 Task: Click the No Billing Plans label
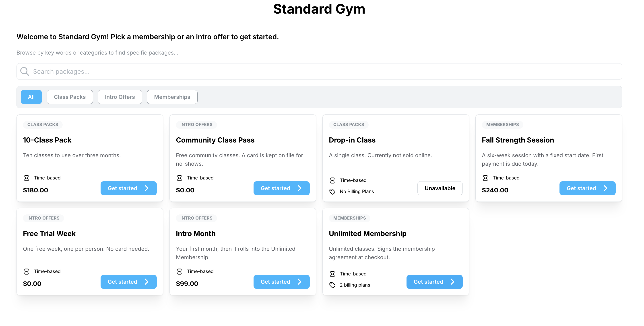[357, 192]
